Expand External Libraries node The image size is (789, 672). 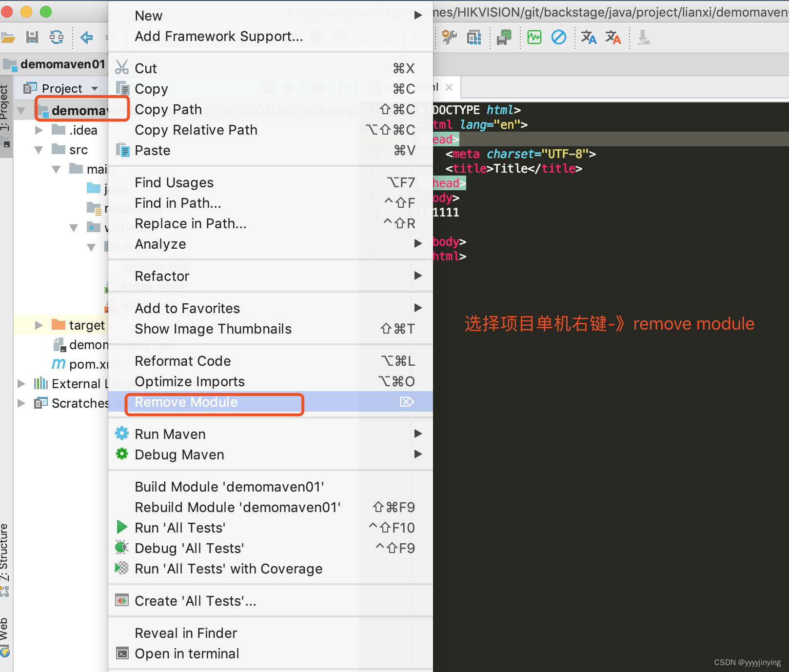[21, 384]
